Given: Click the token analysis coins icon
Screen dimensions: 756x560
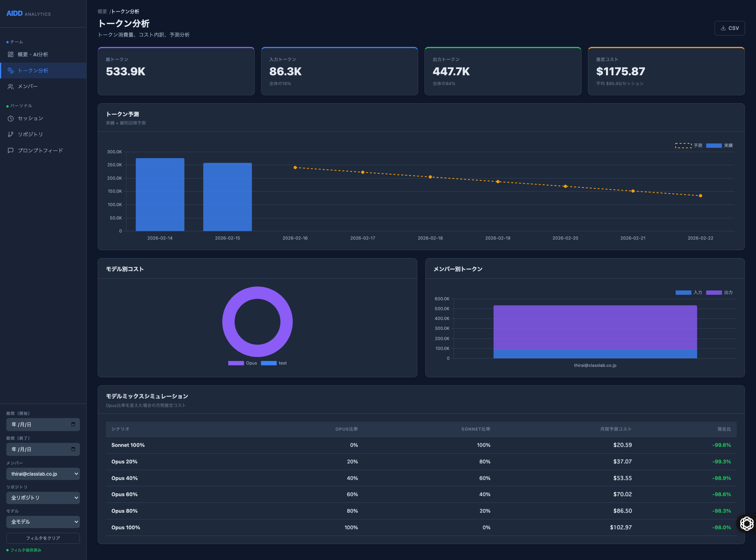Looking at the screenshot, I should click(x=11, y=71).
